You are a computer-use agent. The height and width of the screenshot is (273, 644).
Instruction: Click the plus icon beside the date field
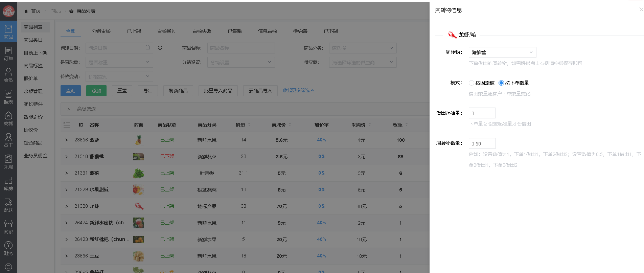pyautogui.click(x=160, y=48)
